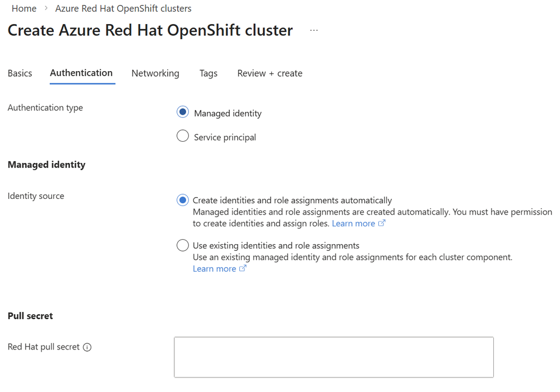The height and width of the screenshot is (392, 560).
Task: Open Learn more under existing identities option
Action: pos(214,268)
